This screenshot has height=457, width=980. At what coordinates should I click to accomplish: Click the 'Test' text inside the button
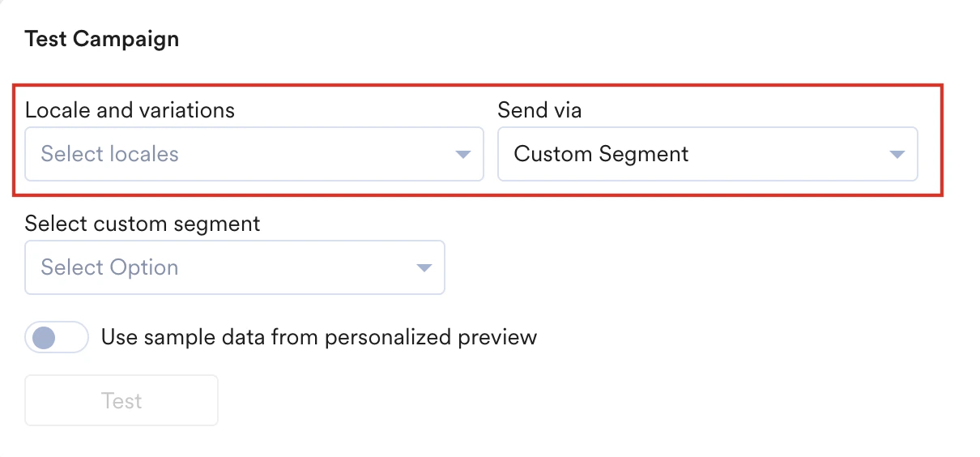click(x=121, y=401)
